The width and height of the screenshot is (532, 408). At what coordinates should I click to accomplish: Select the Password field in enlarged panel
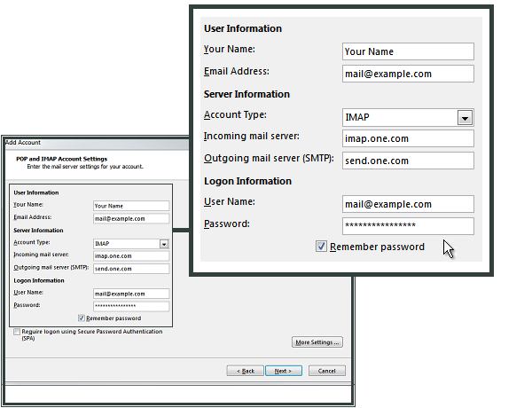408,226
